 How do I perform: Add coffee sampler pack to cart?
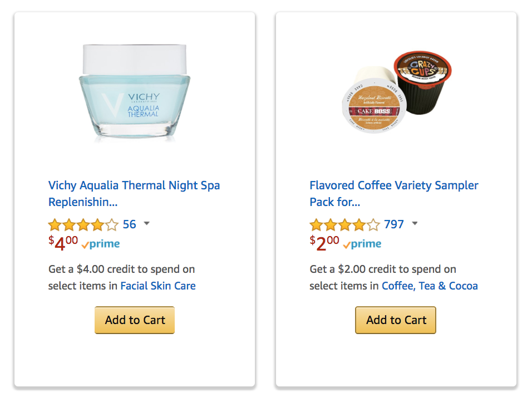tap(396, 320)
